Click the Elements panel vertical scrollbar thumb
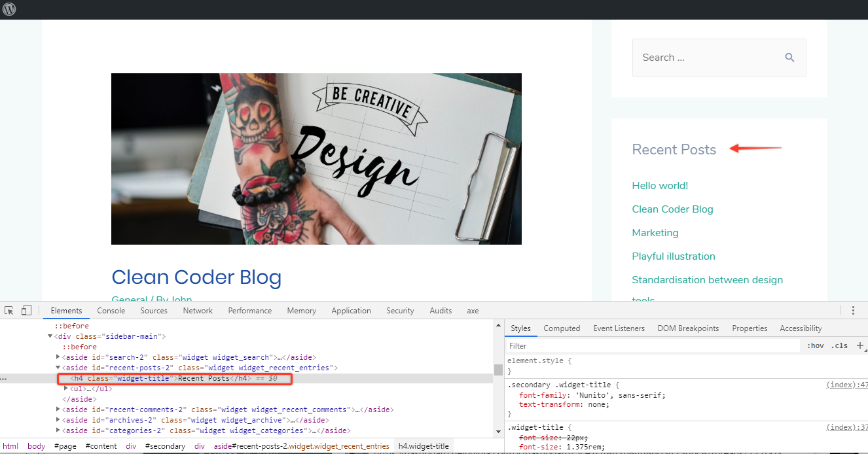 [x=498, y=370]
